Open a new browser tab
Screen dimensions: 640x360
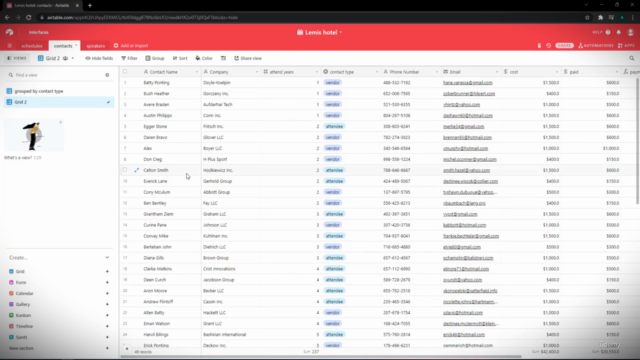(x=90, y=6)
